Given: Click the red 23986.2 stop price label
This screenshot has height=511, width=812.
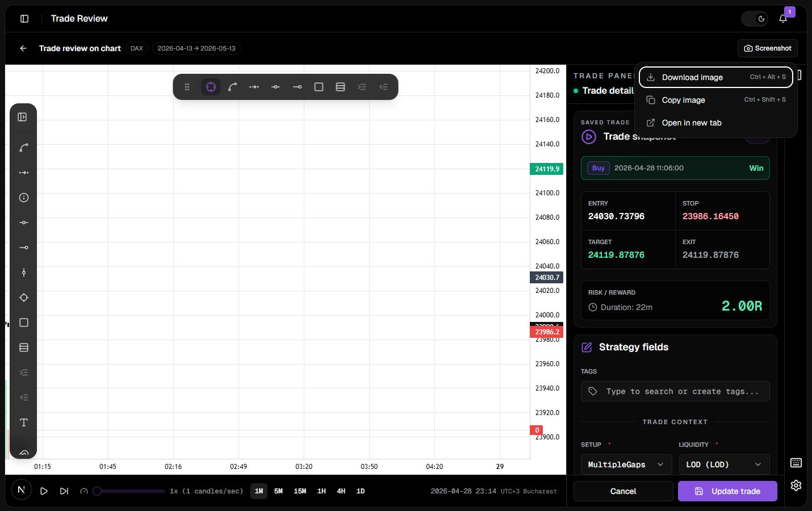Looking at the screenshot, I should click(547, 332).
